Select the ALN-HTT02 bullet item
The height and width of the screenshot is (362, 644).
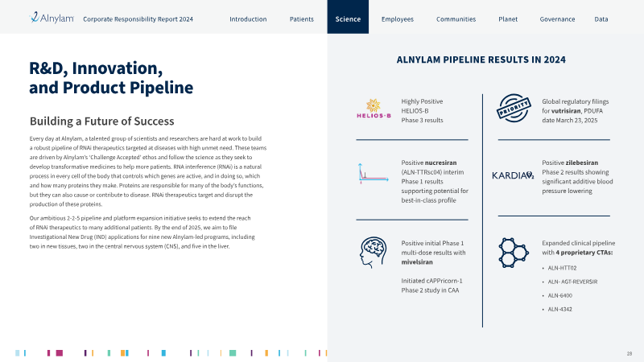point(562,268)
